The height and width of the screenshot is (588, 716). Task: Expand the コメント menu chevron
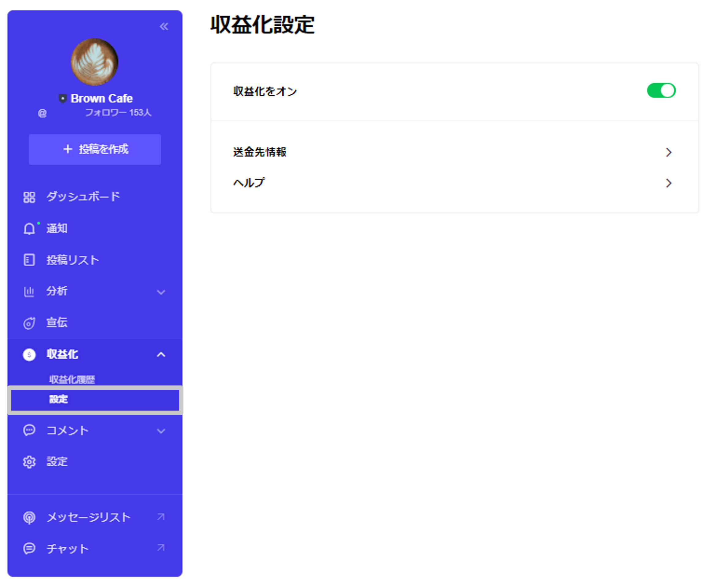coord(161,431)
